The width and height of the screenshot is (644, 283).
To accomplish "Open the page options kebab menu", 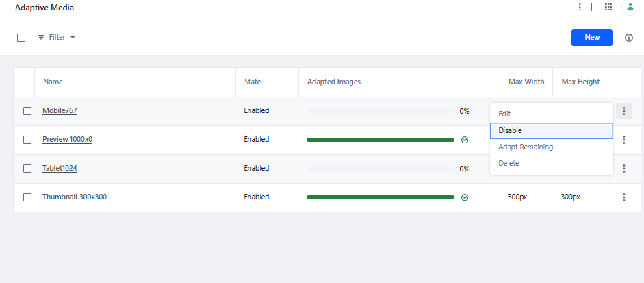I will 580,8.
